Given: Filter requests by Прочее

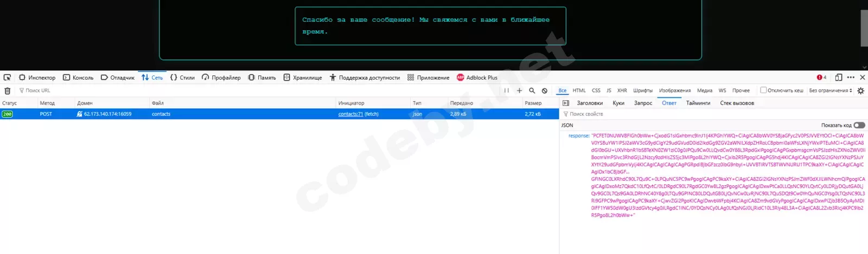Looking at the screenshot, I should tap(741, 90).
